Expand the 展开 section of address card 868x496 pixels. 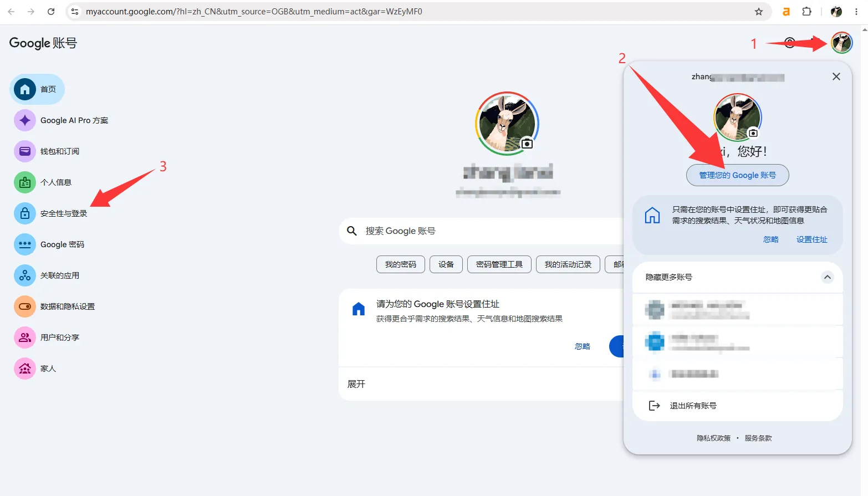[356, 384]
